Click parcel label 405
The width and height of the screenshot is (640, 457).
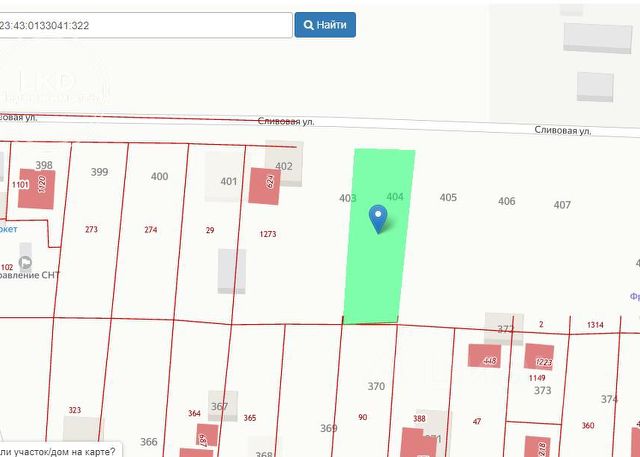click(x=448, y=197)
